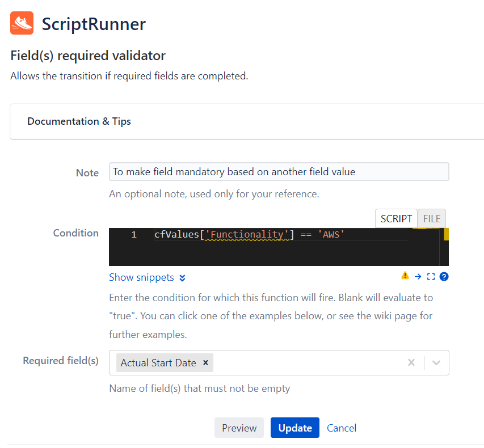The image size is (484, 448).
Task: Cancel editing the validator
Action: click(x=342, y=428)
